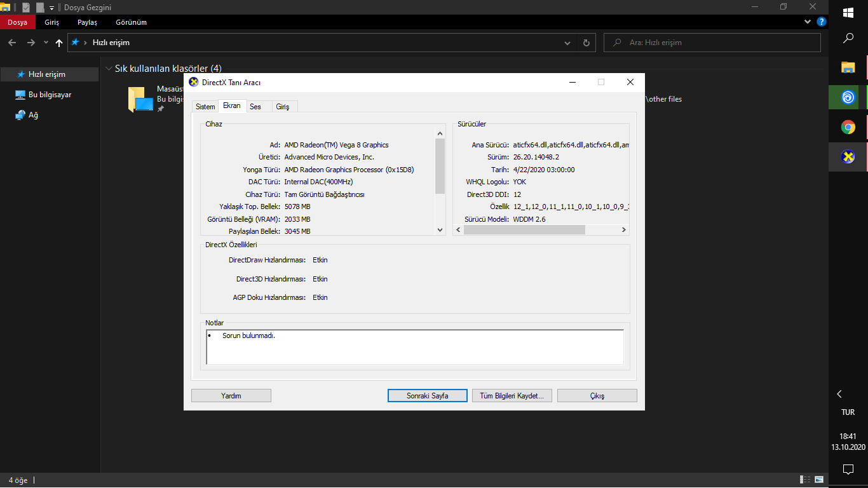868x488 pixels.
Task: Open Google Chrome from the taskbar
Action: [x=848, y=127]
